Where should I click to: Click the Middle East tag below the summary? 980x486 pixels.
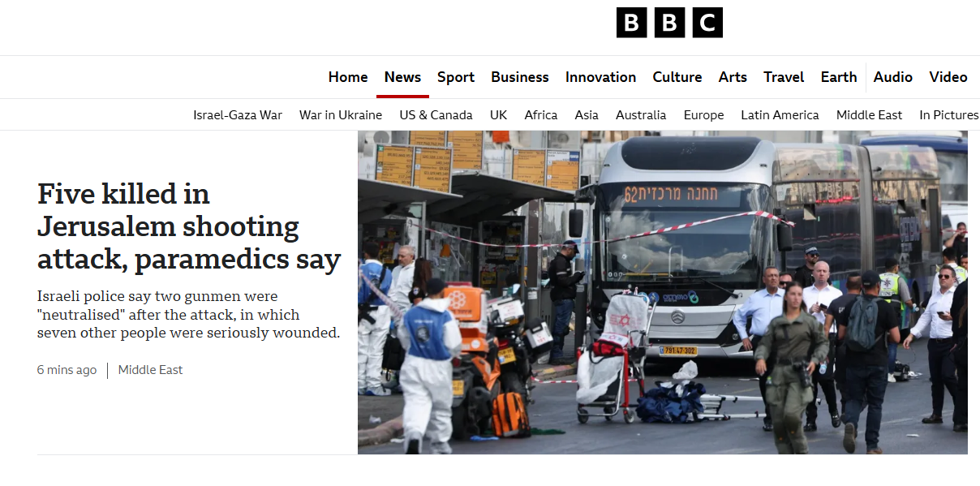click(x=151, y=370)
